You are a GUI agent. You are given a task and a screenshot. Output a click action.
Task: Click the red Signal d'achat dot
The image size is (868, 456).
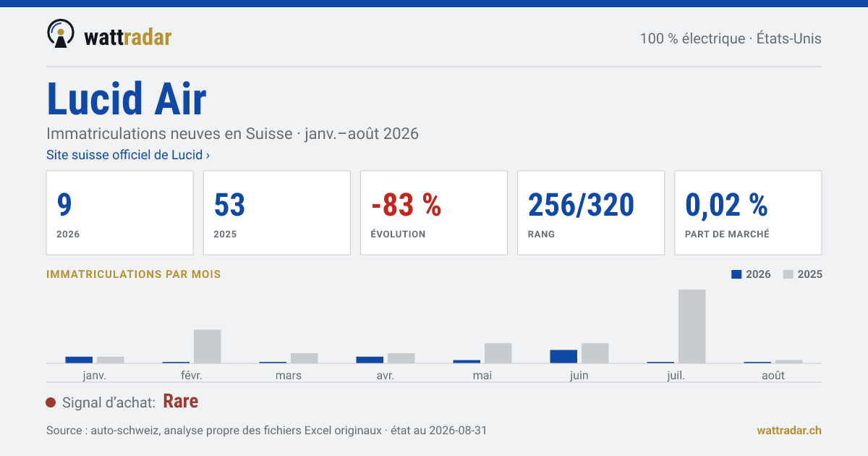(51, 402)
